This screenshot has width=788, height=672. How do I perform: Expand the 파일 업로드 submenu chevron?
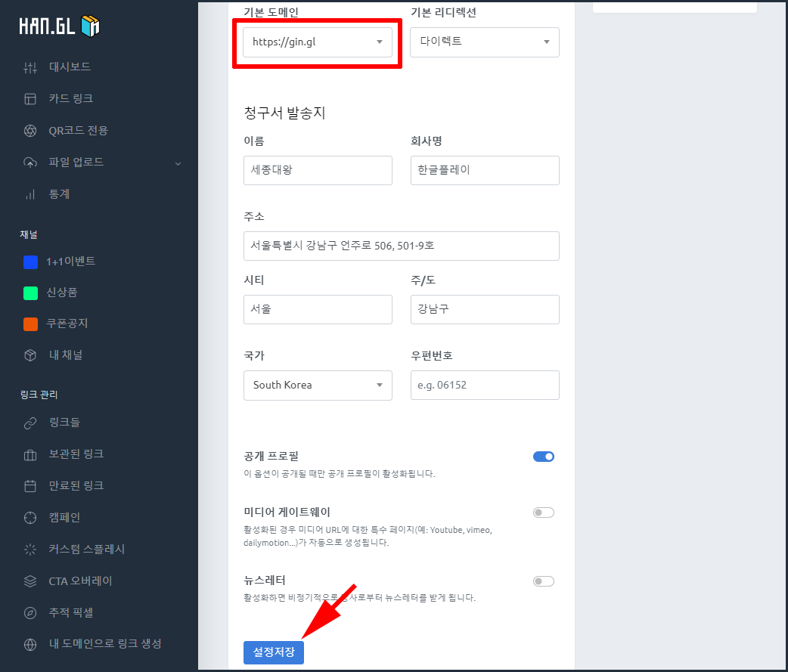click(x=178, y=163)
